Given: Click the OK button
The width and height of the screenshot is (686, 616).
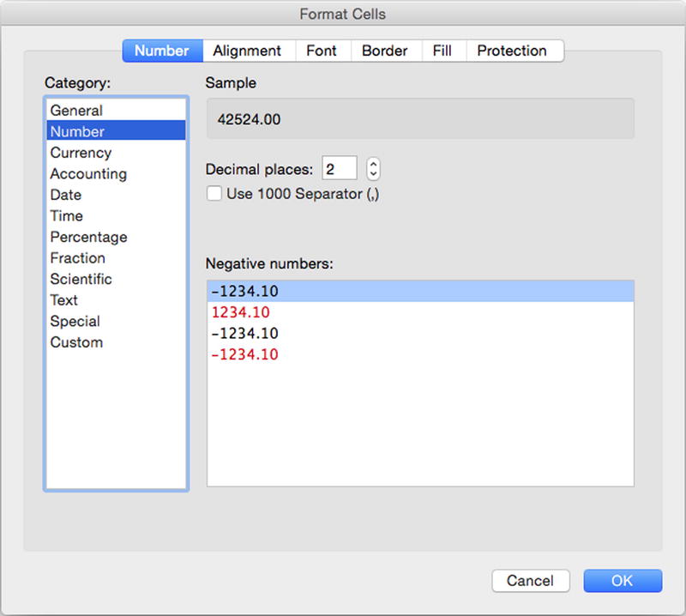Looking at the screenshot, I should coord(623,581).
